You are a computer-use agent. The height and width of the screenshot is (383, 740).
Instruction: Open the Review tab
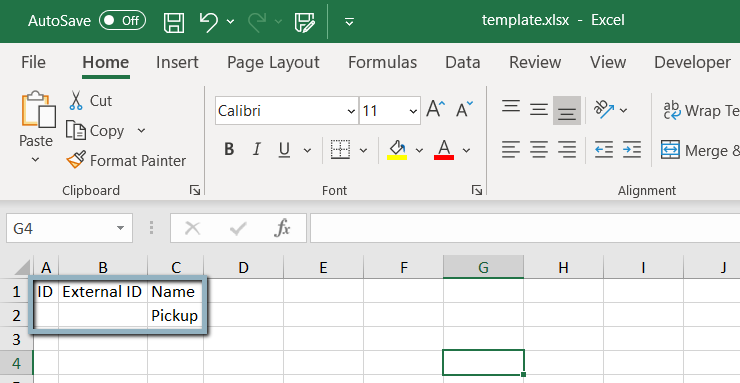tap(535, 62)
